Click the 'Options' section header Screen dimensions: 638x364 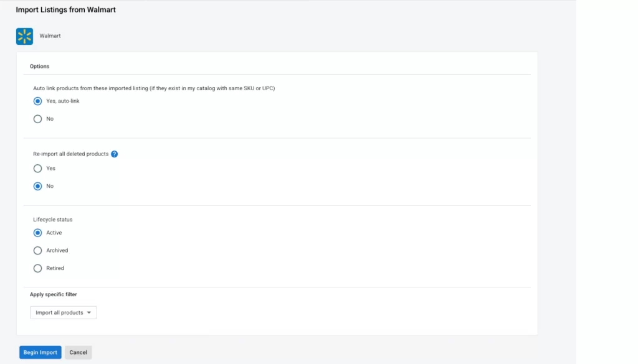pos(39,66)
